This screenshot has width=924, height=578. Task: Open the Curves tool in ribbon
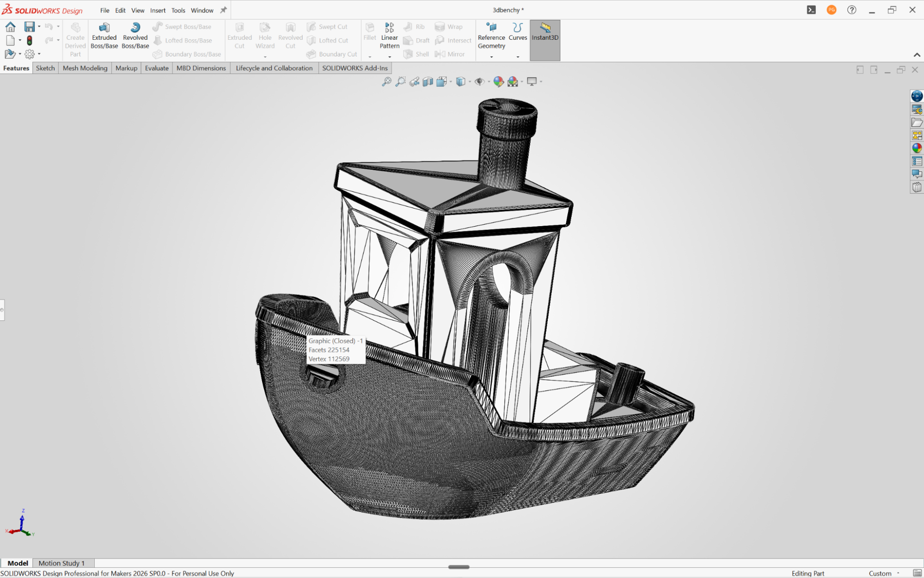(517, 32)
